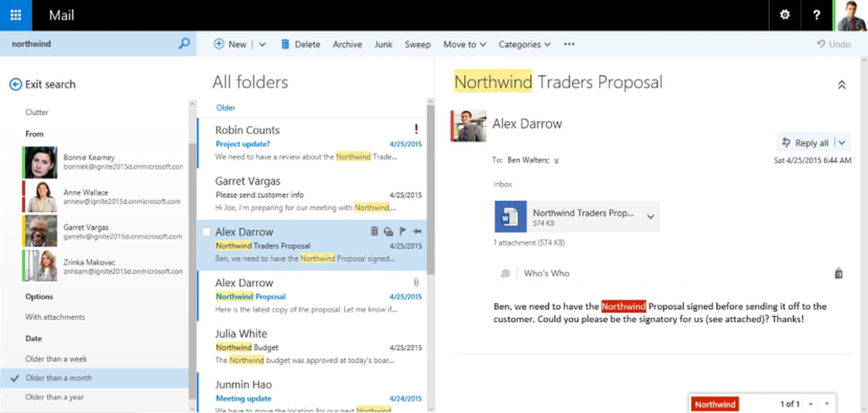Click the Exit search back arrow
The height and width of the screenshot is (413, 868).
tap(15, 85)
